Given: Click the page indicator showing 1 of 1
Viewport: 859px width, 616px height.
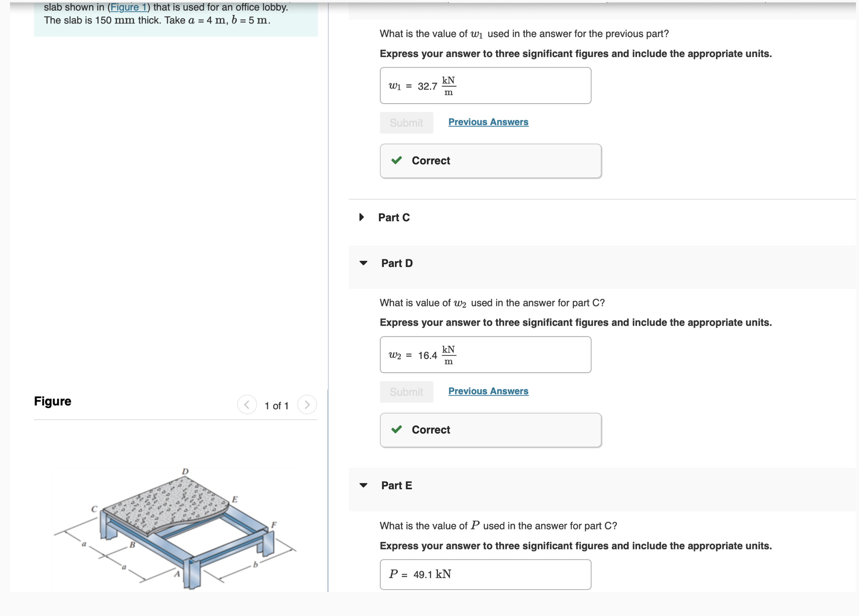Looking at the screenshot, I should (277, 406).
